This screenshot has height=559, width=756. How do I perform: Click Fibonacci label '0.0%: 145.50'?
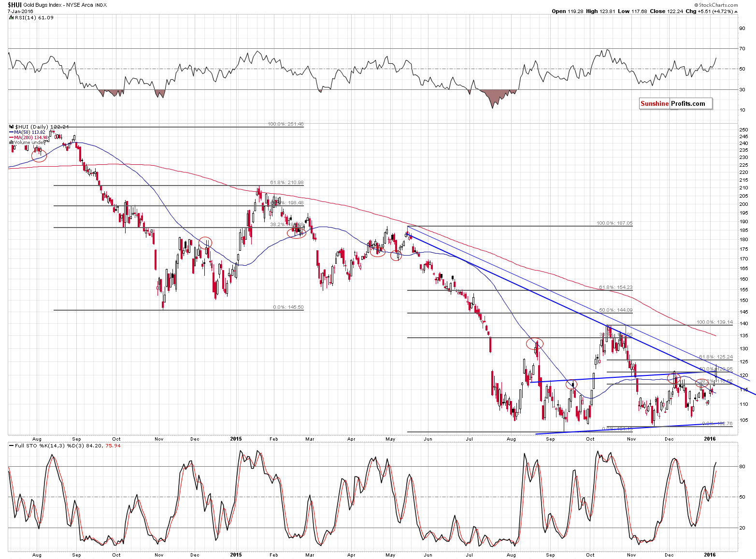pyautogui.click(x=288, y=307)
